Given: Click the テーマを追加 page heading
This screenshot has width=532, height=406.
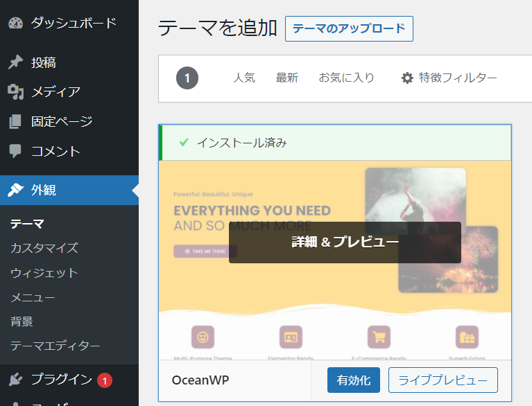Looking at the screenshot, I should coord(218,28).
